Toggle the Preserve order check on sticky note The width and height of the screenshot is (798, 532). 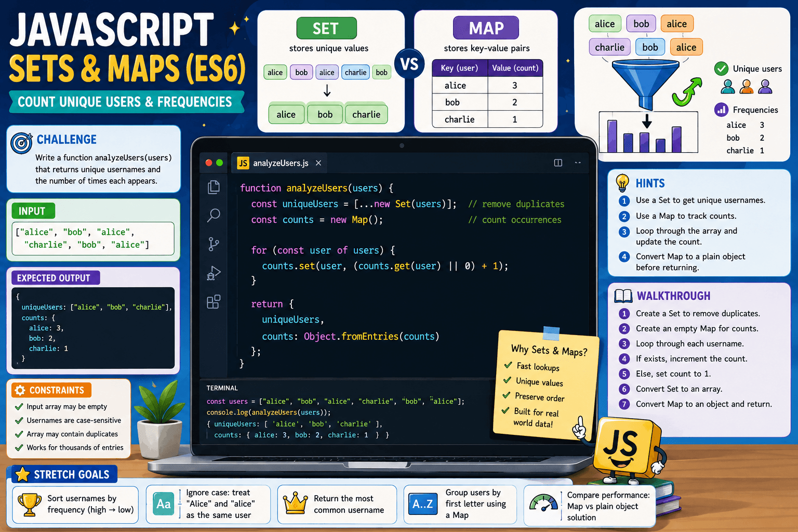point(506,395)
